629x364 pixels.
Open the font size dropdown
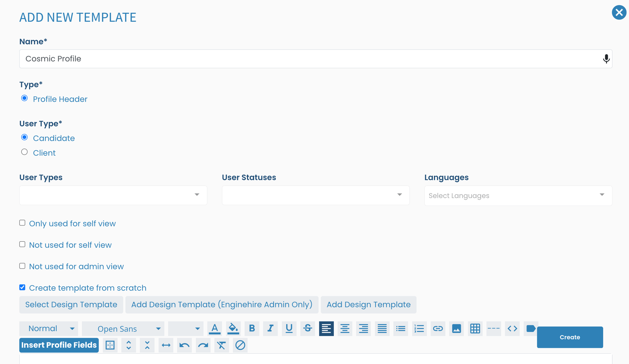[x=186, y=329]
